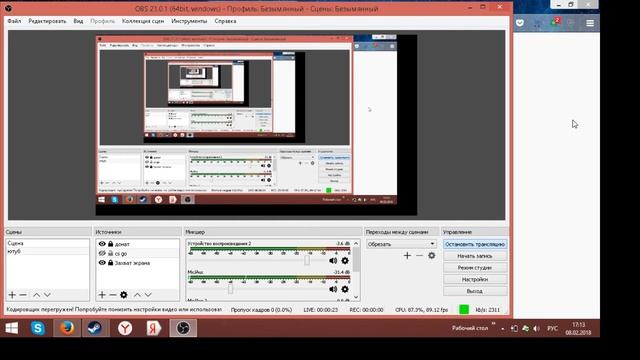Open the Вид menu
The image size is (640, 360).
coord(78,21)
